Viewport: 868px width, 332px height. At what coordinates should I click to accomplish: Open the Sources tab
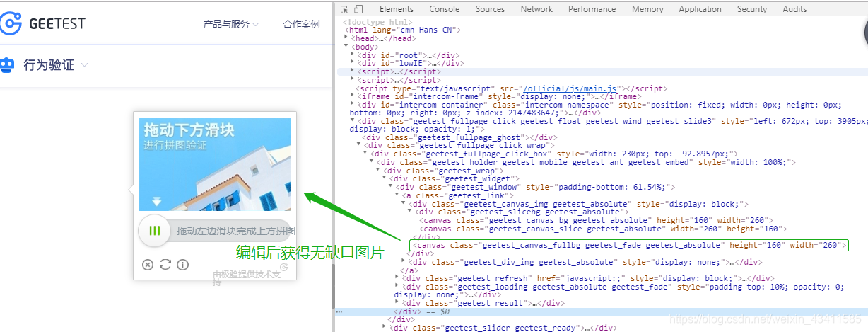click(x=490, y=9)
